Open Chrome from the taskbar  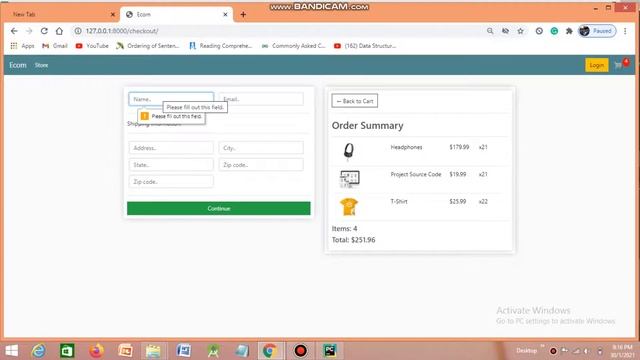tap(269, 351)
